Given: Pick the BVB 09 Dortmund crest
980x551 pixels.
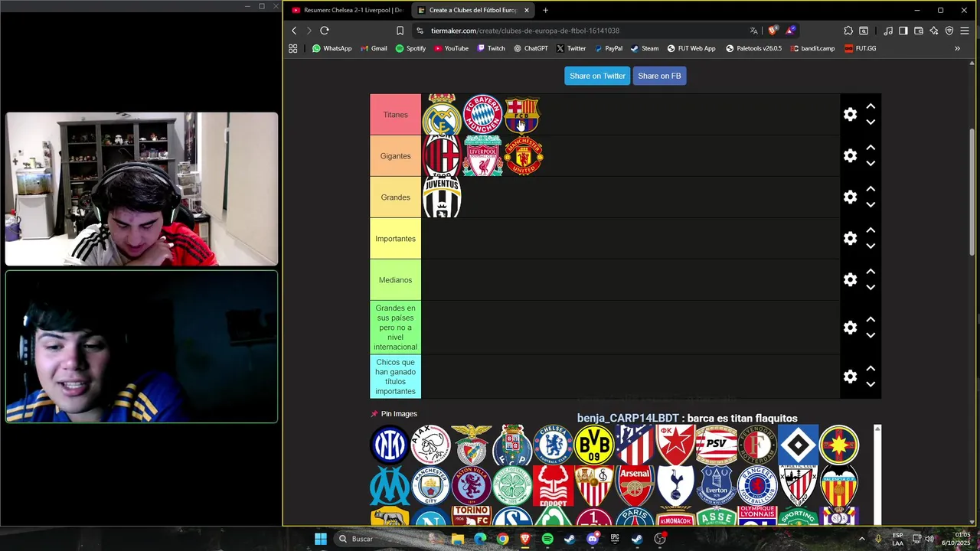Looking at the screenshot, I should (594, 445).
